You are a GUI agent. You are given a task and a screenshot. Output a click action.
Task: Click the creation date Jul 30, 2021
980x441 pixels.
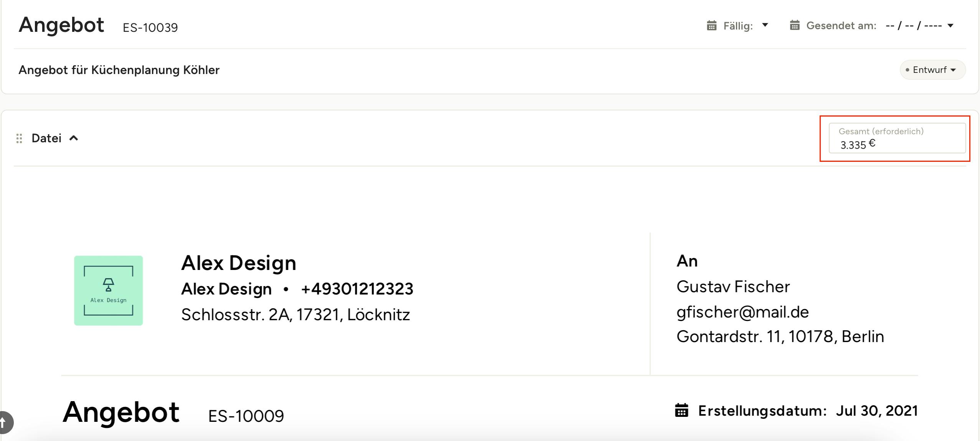[877, 411]
